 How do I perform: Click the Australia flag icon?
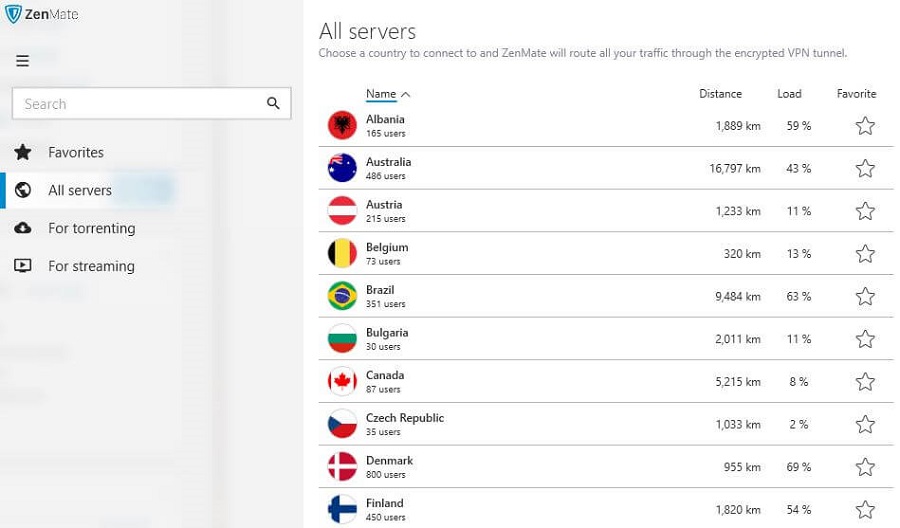342,168
